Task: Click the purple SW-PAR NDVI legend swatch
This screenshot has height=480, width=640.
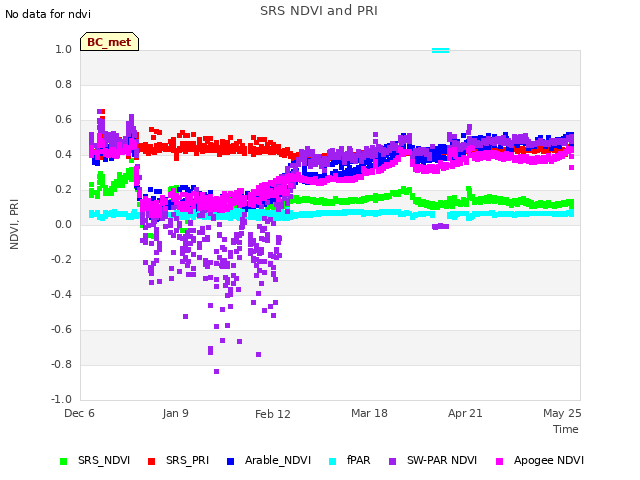Action: (x=392, y=461)
